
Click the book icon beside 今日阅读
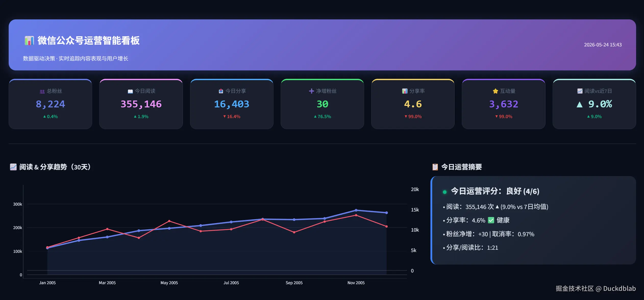(130, 91)
